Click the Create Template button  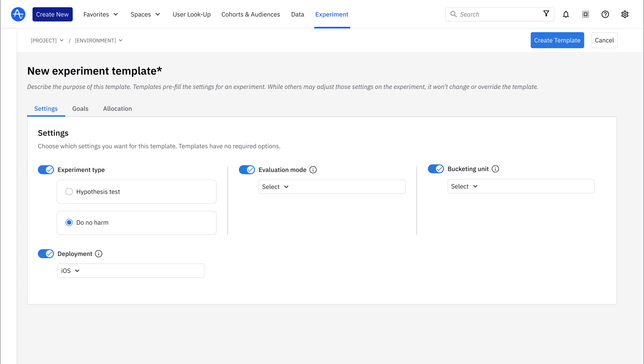click(557, 40)
